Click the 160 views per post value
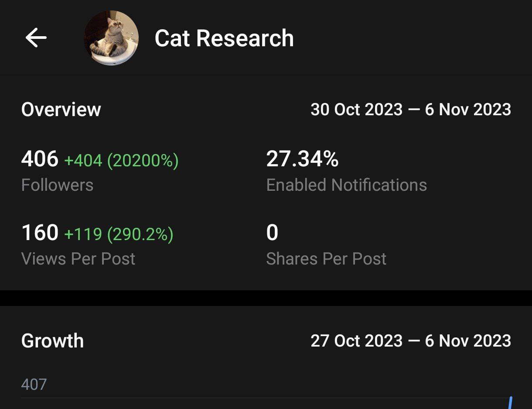The image size is (532, 409). [x=40, y=233]
